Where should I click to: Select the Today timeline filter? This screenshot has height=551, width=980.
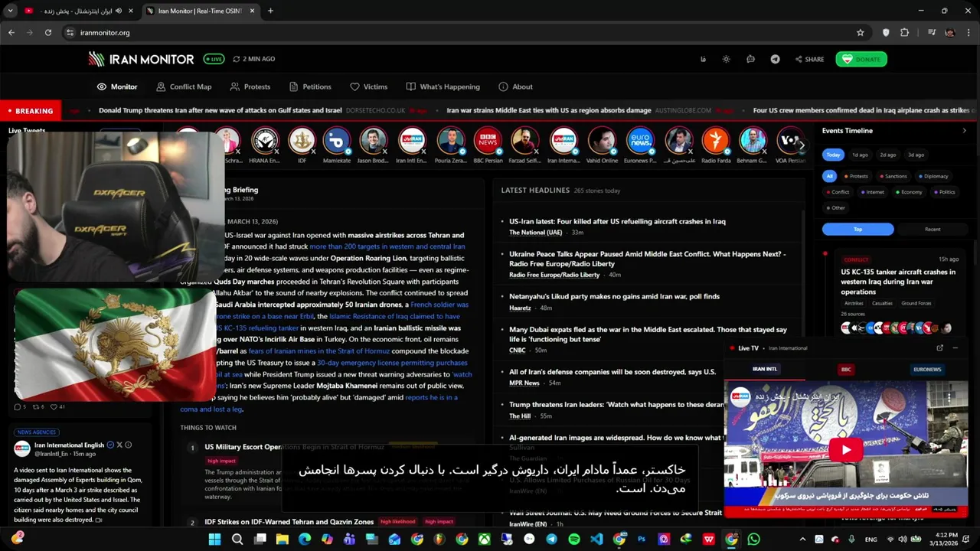pyautogui.click(x=833, y=155)
